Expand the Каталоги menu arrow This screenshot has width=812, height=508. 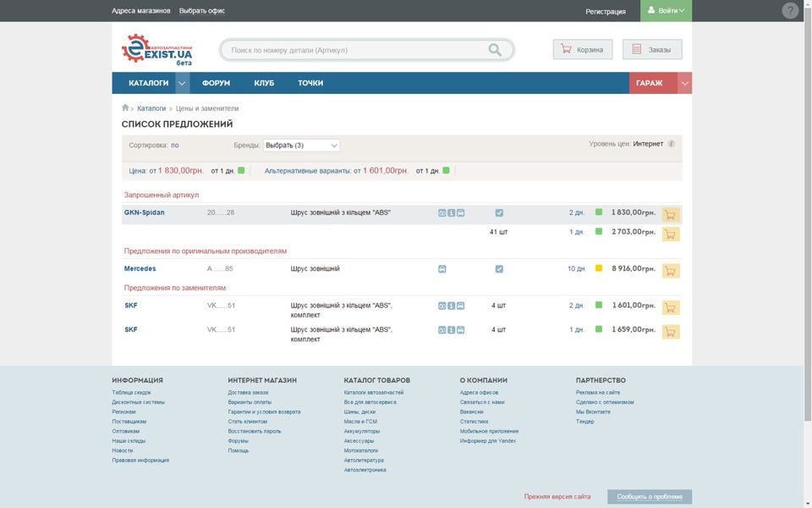(x=182, y=83)
